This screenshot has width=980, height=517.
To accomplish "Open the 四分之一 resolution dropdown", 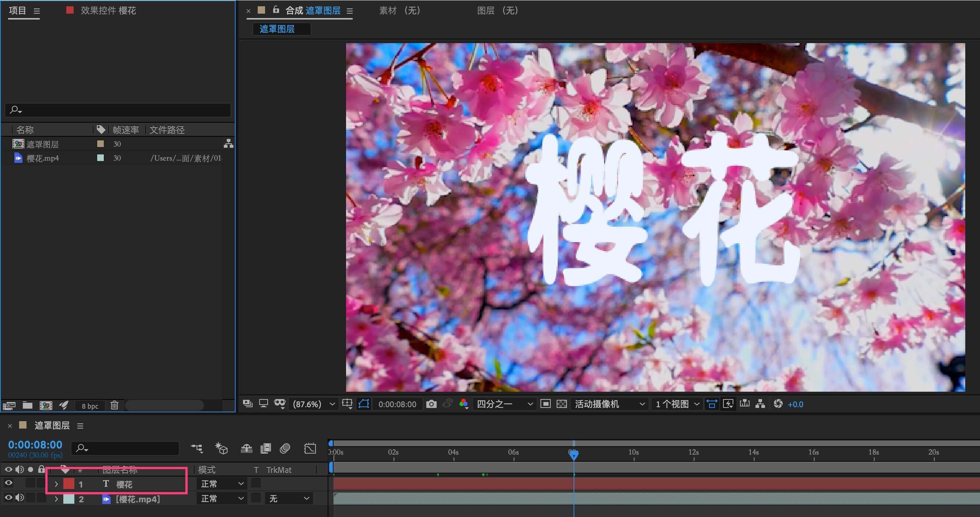I will 504,404.
